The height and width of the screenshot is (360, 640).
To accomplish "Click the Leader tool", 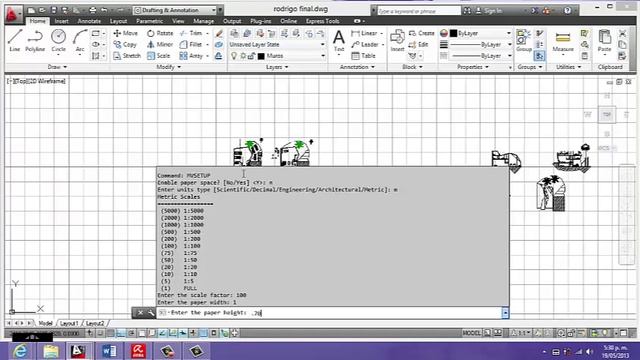I will (365, 44).
